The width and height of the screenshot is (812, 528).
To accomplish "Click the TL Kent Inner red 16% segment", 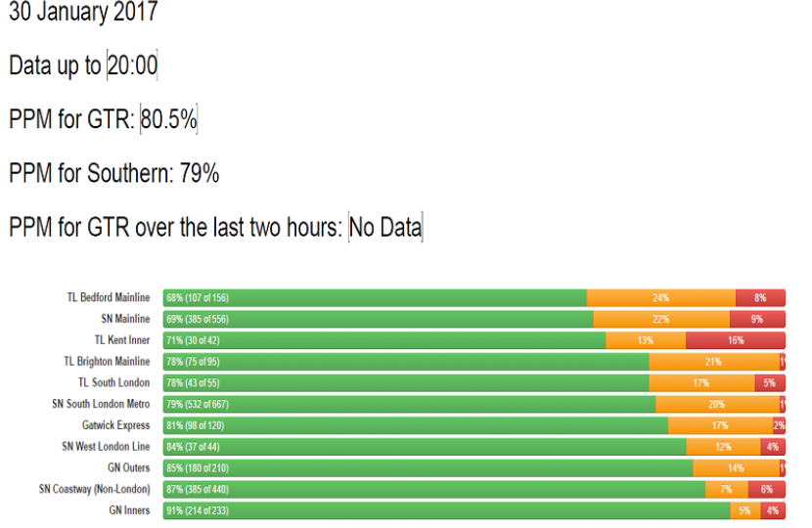I will [x=735, y=340].
